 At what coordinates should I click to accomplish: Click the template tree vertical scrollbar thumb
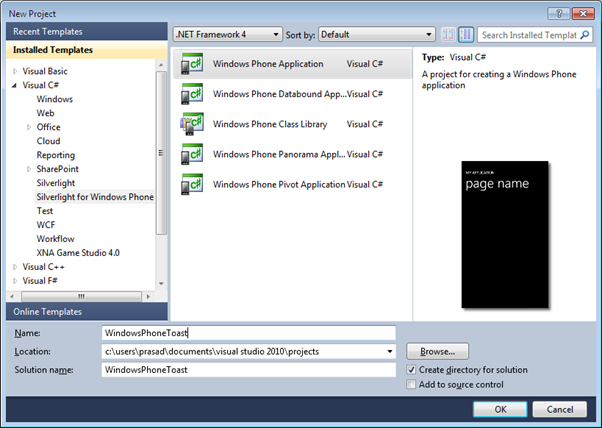[161, 153]
